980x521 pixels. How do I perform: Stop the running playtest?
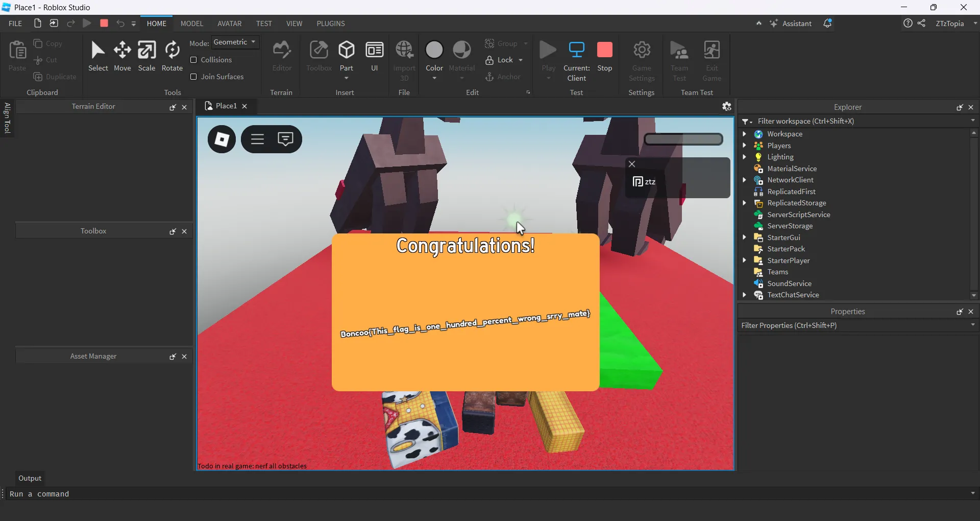pyautogui.click(x=604, y=56)
